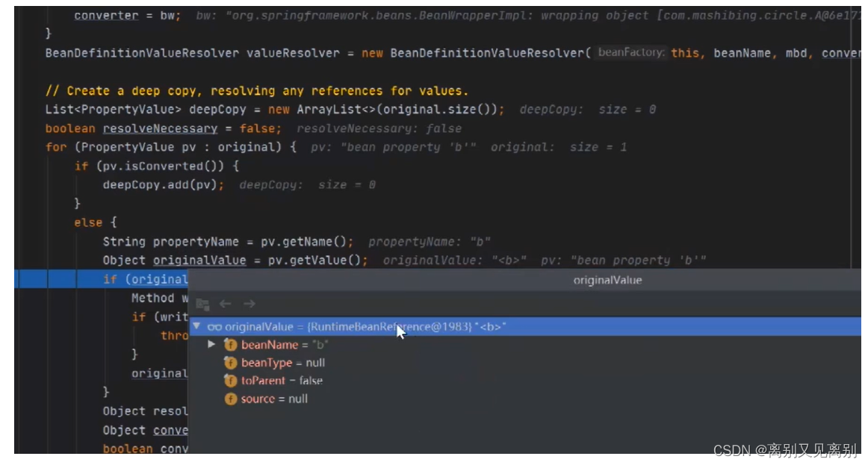This screenshot has height=465, width=868.
Task: Expand the beanName field node
Action: 211,344
